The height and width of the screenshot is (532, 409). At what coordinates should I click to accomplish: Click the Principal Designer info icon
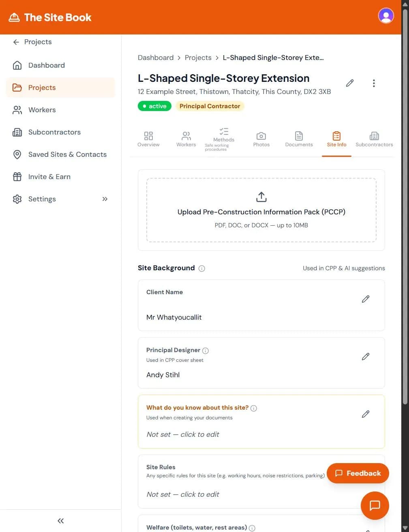206,350
